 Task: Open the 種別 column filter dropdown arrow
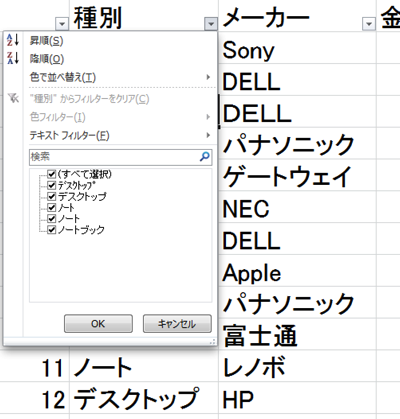(211, 24)
